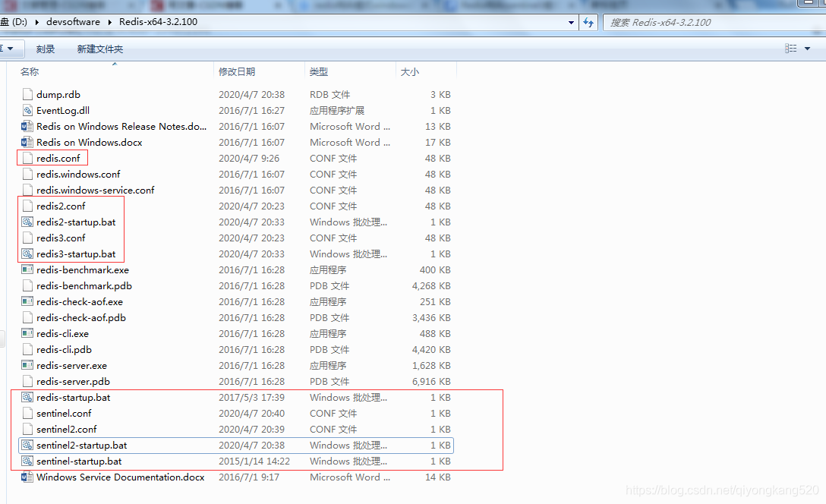Click Windows Service Documentation.docx Word icon
The height and width of the screenshot is (504, 826).
27,477
